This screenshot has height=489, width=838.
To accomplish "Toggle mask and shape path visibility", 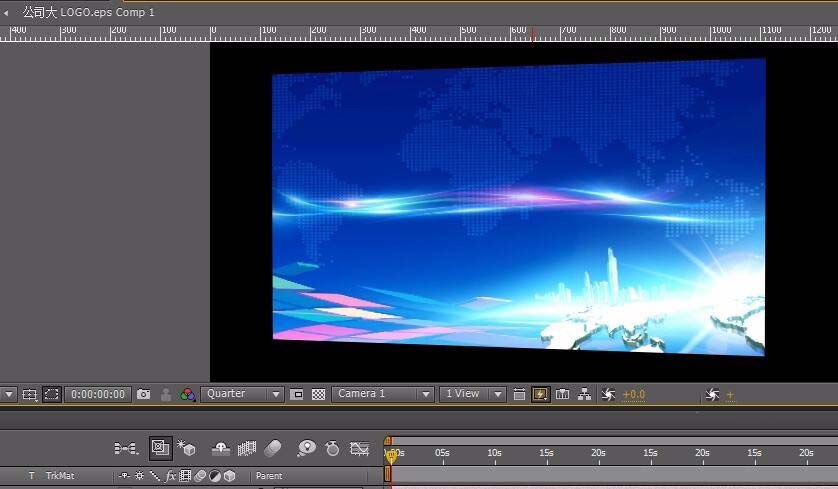I will 52,394.
